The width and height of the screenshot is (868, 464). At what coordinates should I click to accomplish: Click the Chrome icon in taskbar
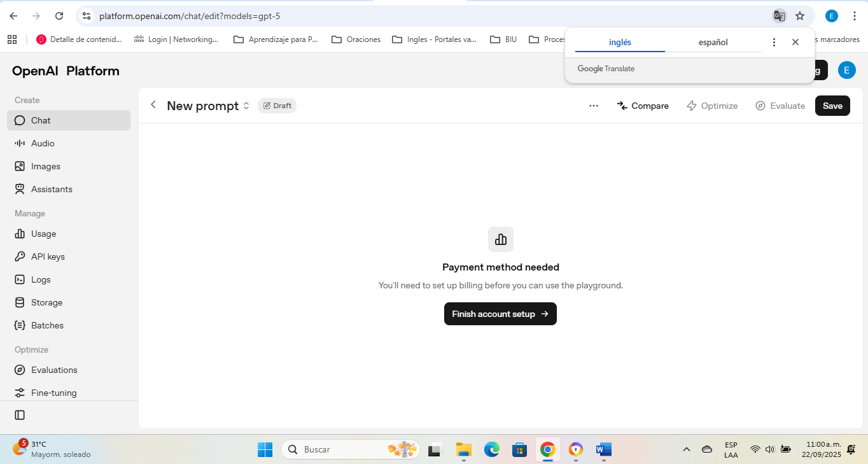click(x=547, y=449)
